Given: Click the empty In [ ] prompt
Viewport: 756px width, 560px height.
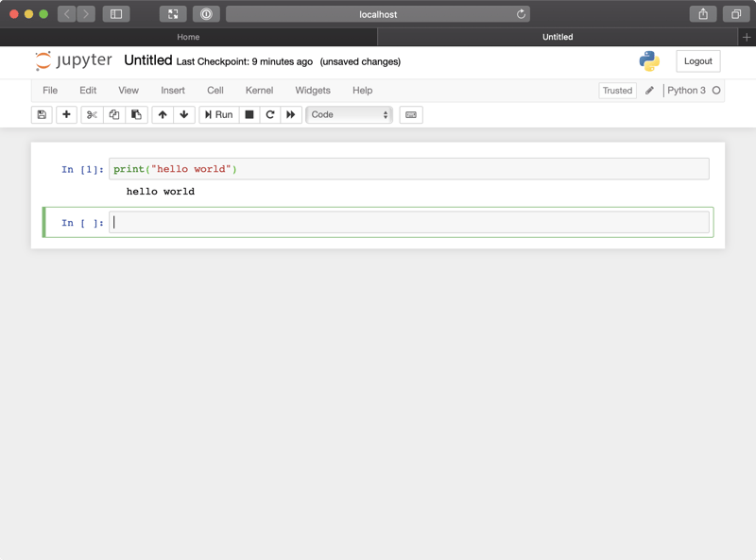Looking at the screenshot, I should (82, 223).
